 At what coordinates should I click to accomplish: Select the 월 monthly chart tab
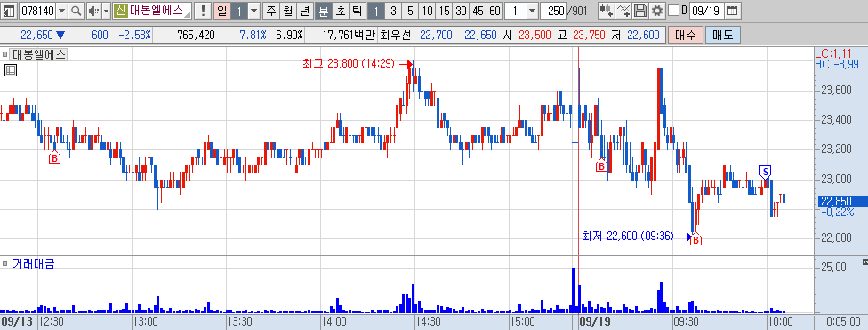point(287,10)
